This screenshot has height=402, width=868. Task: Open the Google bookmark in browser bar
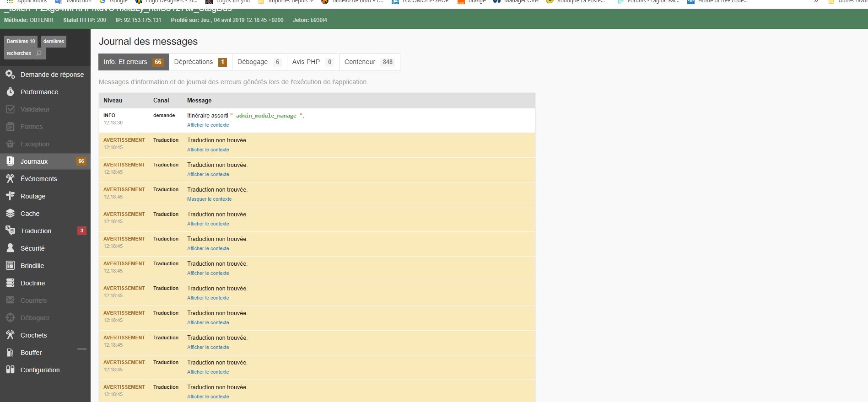pos(114,1)
